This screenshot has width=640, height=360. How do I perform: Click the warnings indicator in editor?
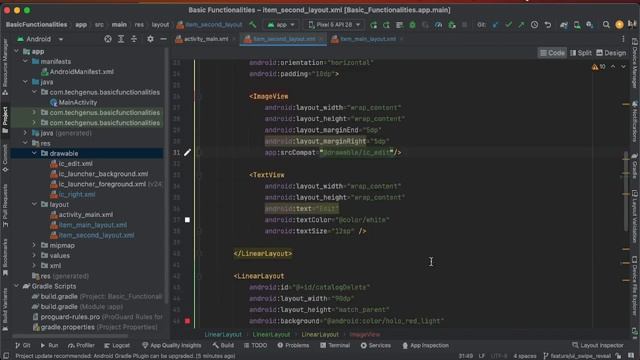[x=598, y=67]
